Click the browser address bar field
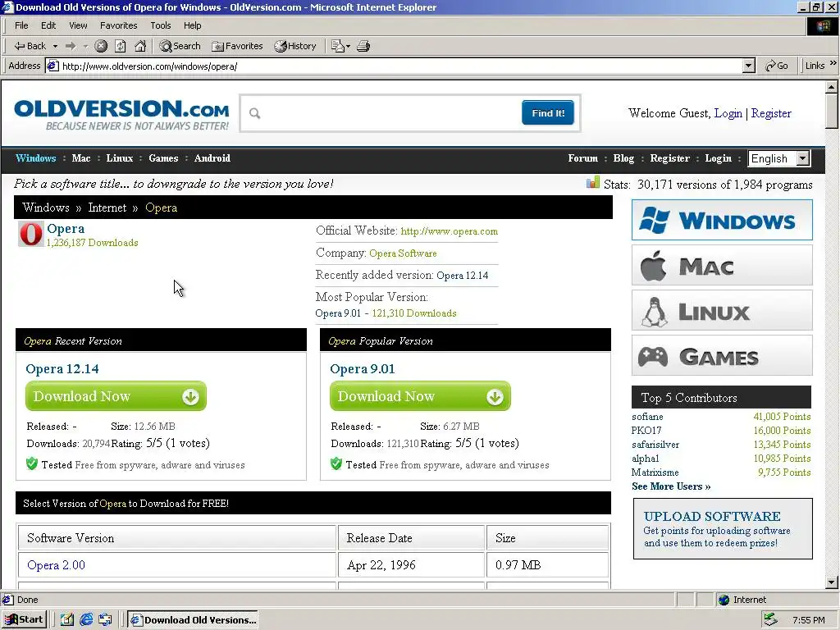840x630 pixels. click(x=402, y=66)
